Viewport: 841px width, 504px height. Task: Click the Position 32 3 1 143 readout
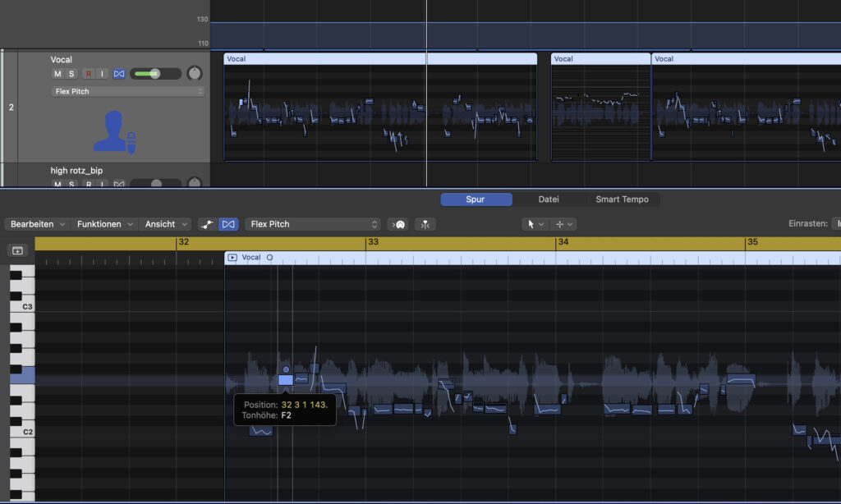[285, 405]
